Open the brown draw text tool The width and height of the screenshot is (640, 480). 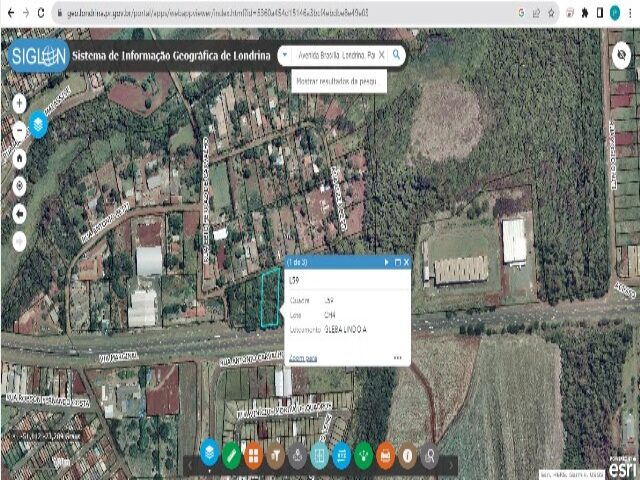(276, 455)
